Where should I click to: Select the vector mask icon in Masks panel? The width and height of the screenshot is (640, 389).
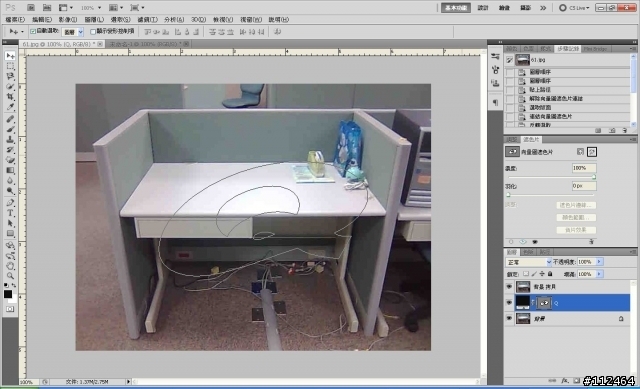point(592,152)
